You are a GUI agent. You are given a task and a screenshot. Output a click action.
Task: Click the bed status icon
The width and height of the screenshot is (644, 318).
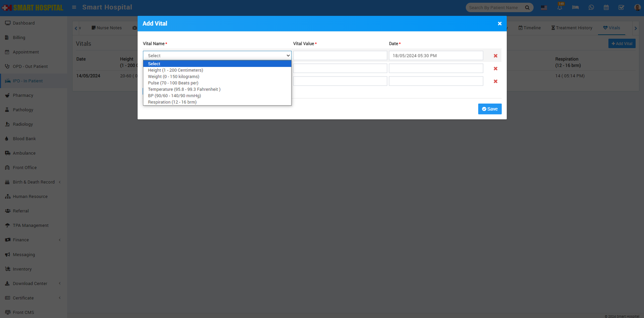coord(575,8)
